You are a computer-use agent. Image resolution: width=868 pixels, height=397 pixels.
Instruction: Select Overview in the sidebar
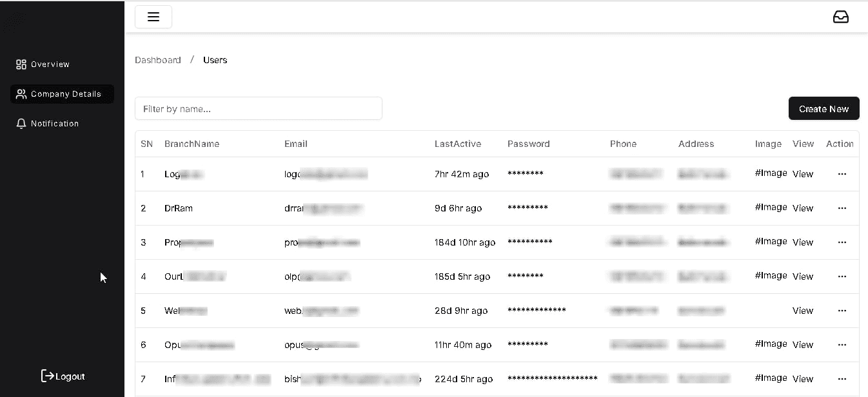[50, 64]
